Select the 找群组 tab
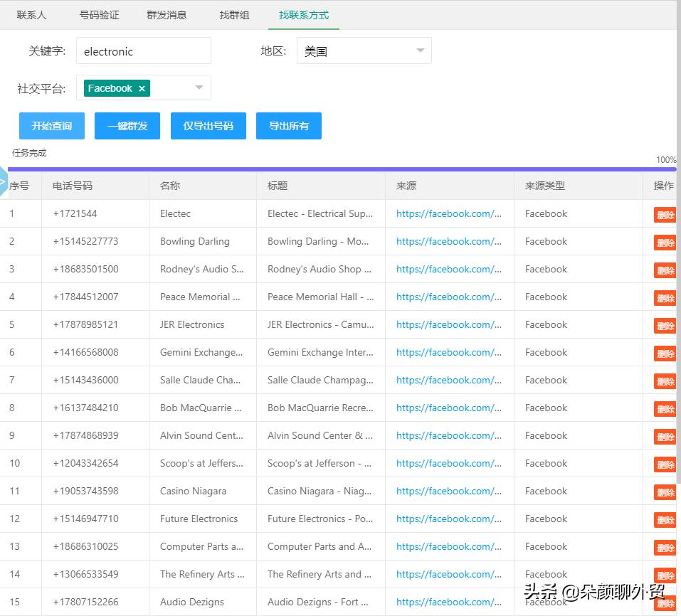The height and width of the screenshot is (616, 681). click(234, 15)
